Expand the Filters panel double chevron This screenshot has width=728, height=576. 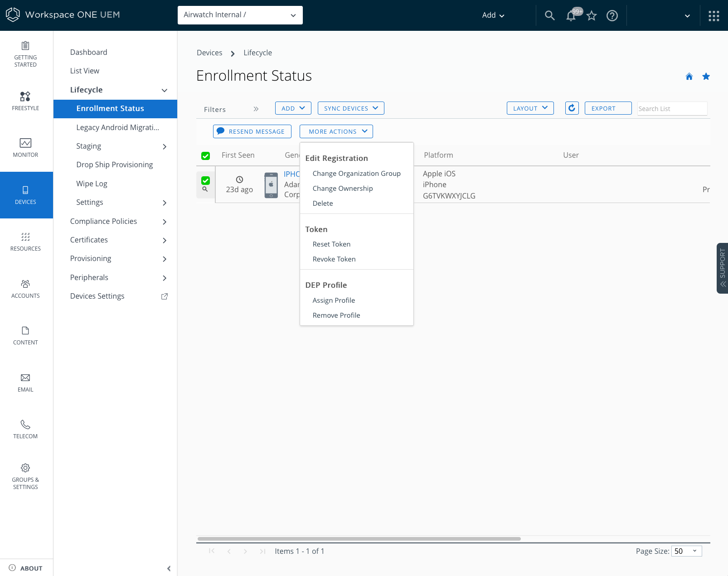(256, 109)
